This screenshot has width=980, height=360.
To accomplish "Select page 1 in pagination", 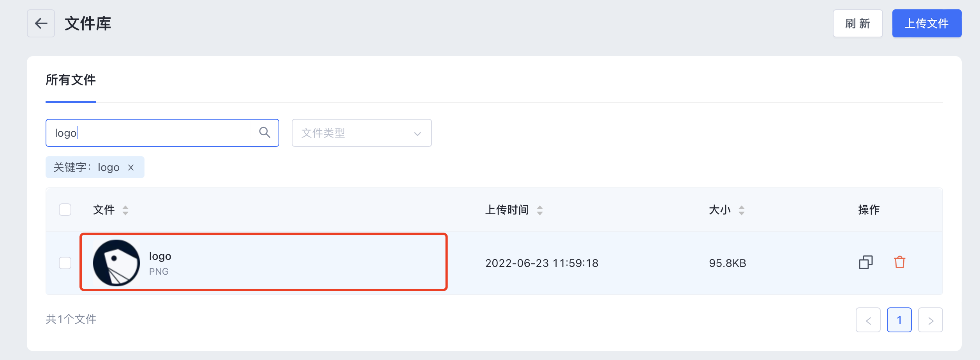I will click(x=899, y=320).
